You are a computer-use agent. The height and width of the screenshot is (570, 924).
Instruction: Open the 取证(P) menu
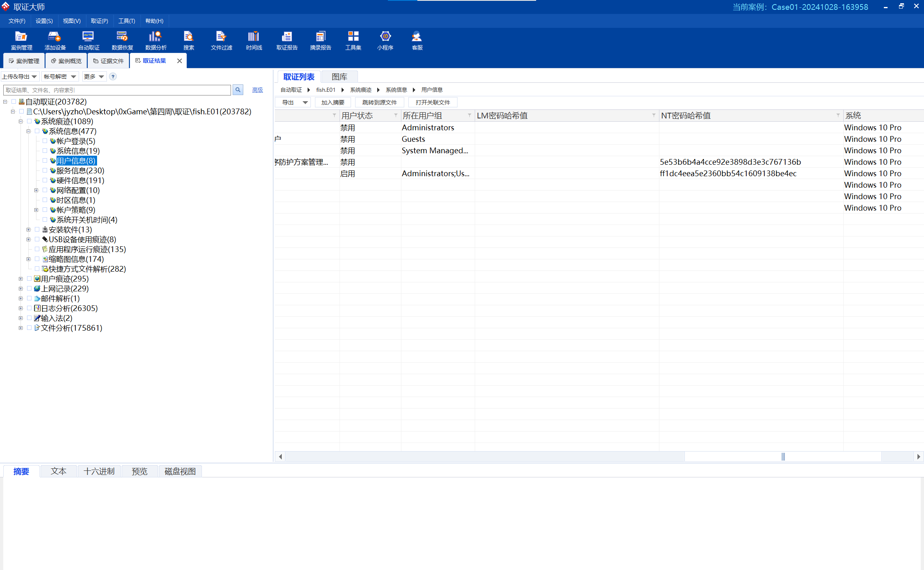(x=100, y=21)
